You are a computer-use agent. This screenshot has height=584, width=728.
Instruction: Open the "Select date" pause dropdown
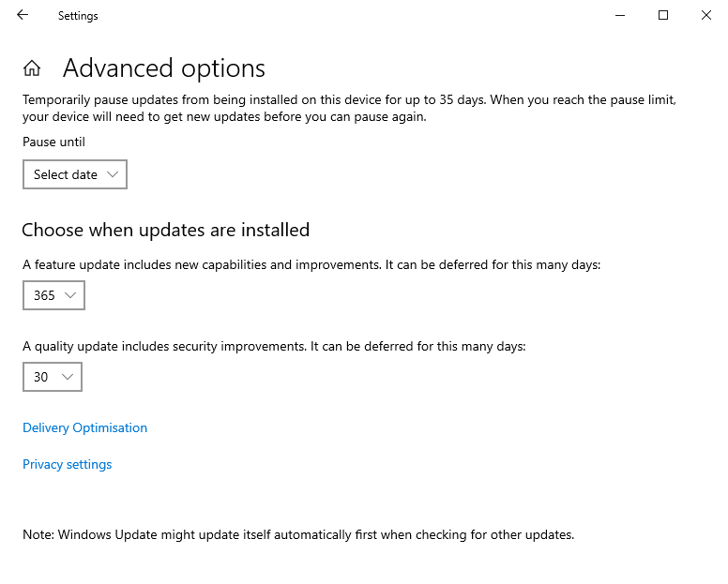(75, 174)
